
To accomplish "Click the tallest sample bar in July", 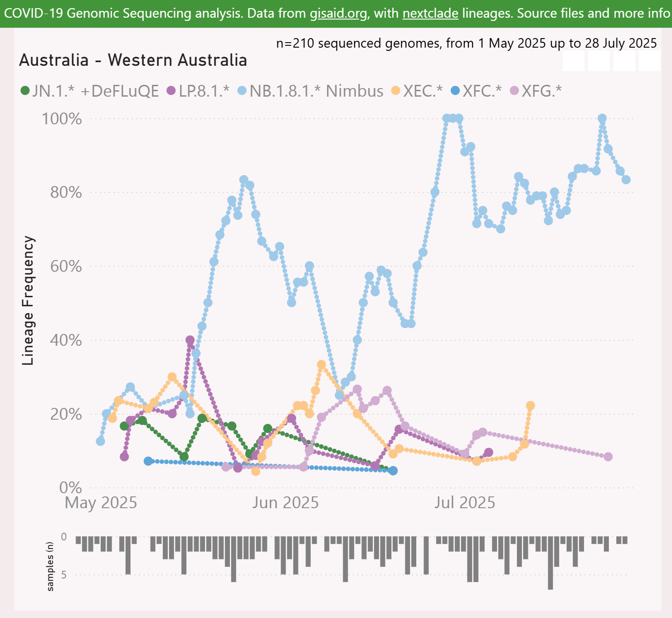I will 550,563.
